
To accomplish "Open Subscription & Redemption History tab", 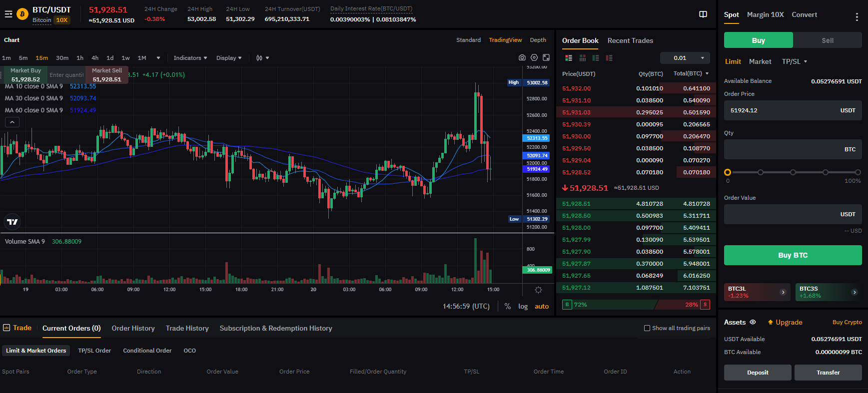I will [x=276, y=328].
